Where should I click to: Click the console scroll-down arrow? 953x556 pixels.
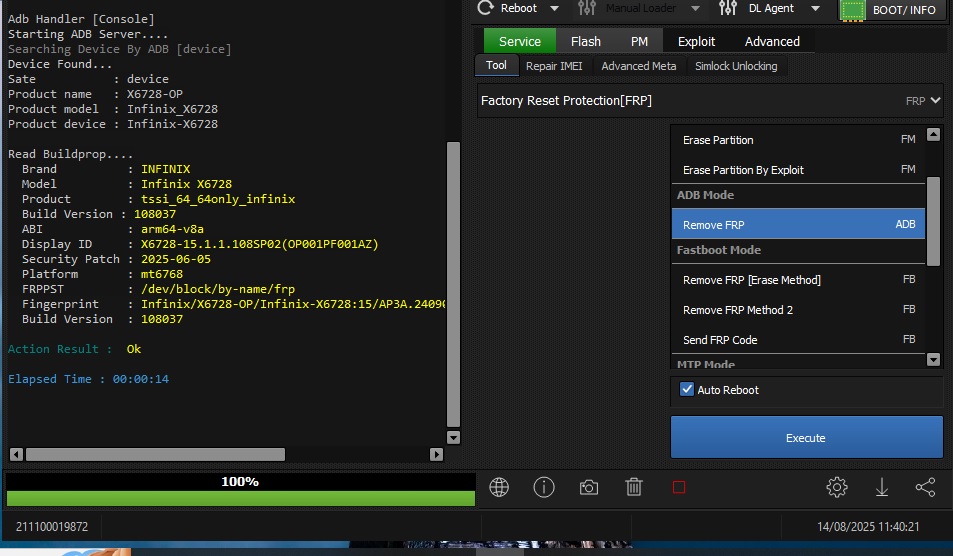(453, 438)
